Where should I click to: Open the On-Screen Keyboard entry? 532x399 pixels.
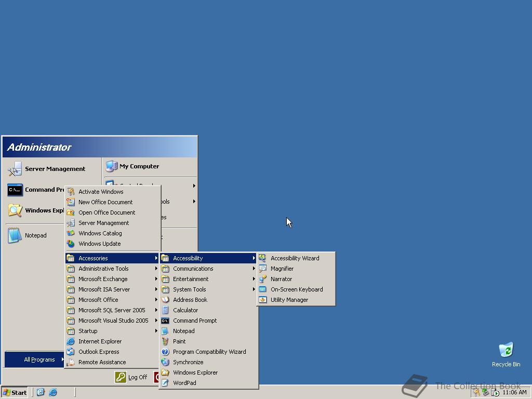click(296, 289)
